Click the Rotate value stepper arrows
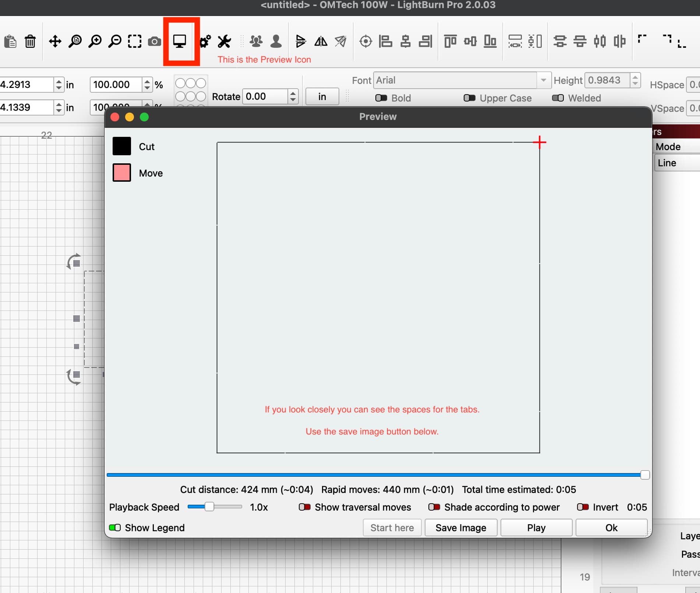 pos(293,96)
